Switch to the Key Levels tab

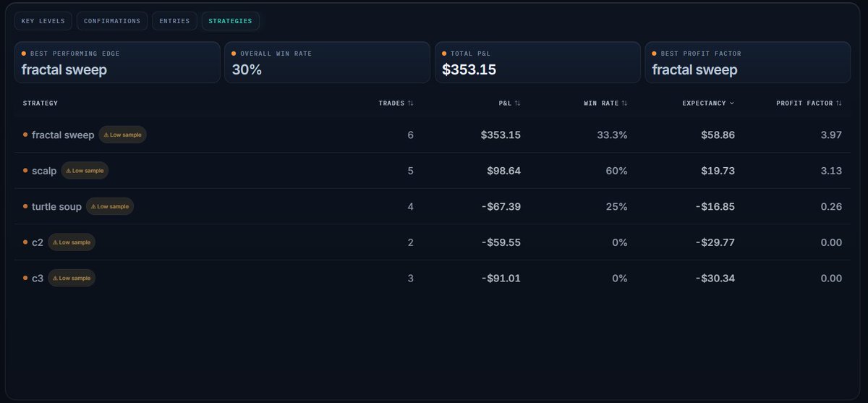(x=43, y=21)
